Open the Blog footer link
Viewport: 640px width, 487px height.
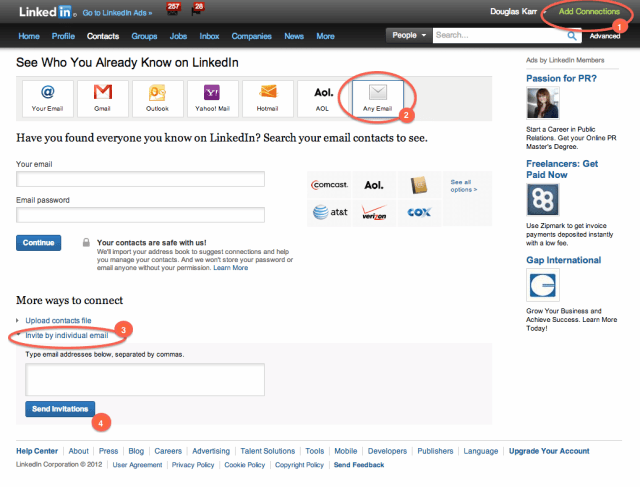click(x=136, y=451)
